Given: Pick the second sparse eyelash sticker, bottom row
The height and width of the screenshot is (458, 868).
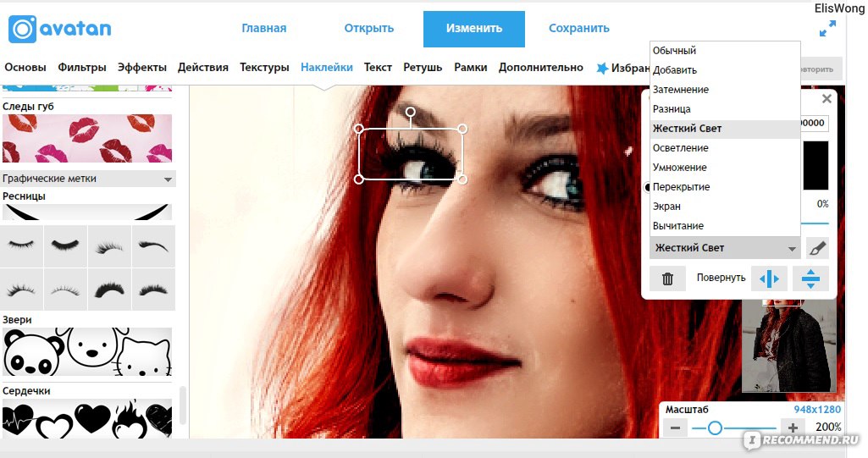Looking at the screenshot, I should (65, 290).
